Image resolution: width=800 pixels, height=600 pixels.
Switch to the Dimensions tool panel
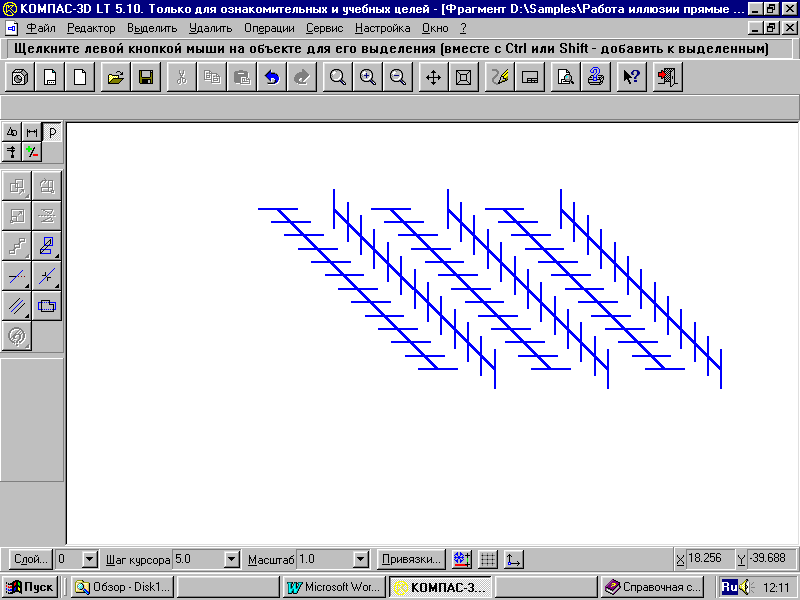coord(32,133)
